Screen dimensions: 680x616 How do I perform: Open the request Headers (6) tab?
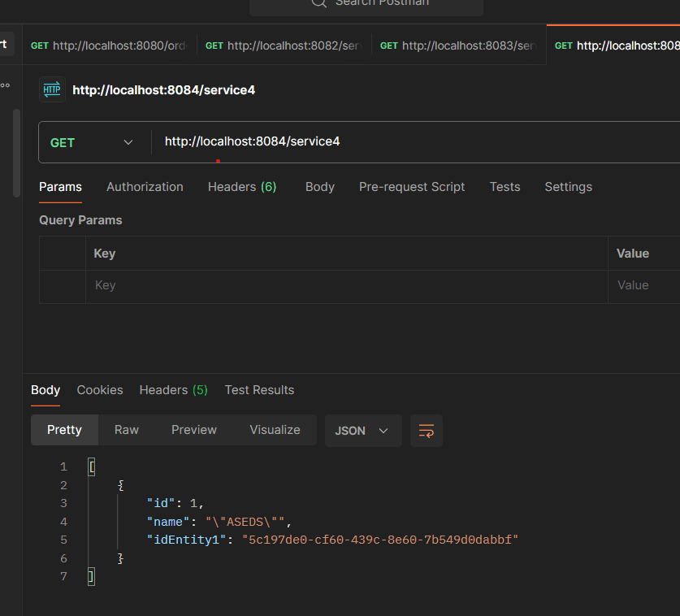click(x=241, y=187)
